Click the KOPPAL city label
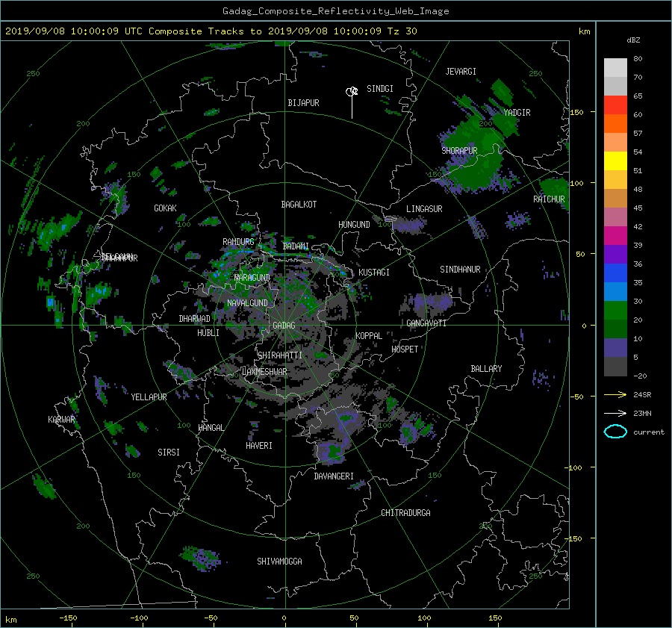The height and width of the screenshot is (628, 672). (x=369, y=335)
